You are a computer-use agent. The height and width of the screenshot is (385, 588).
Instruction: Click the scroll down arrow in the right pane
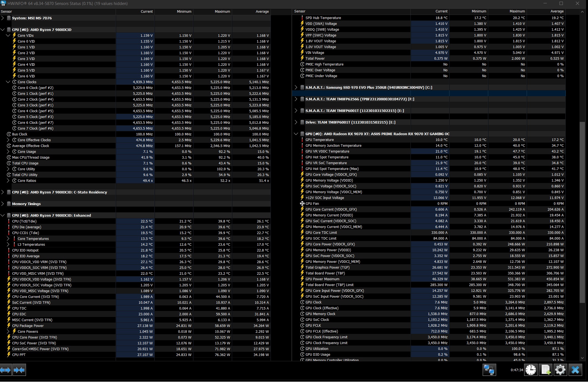[582, 358]
